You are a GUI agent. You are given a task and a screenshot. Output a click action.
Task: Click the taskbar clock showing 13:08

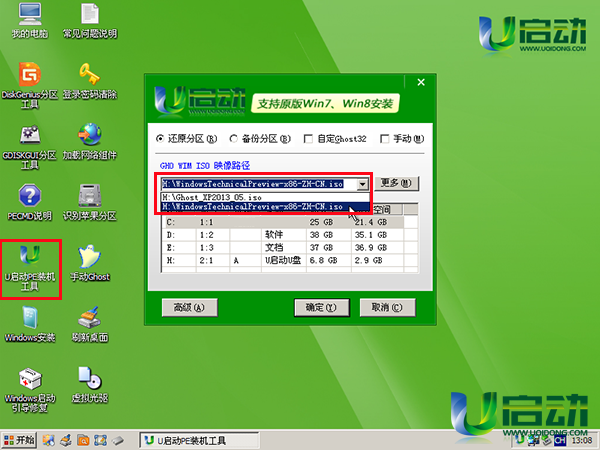pyautogui.click(x=582, y=441)
